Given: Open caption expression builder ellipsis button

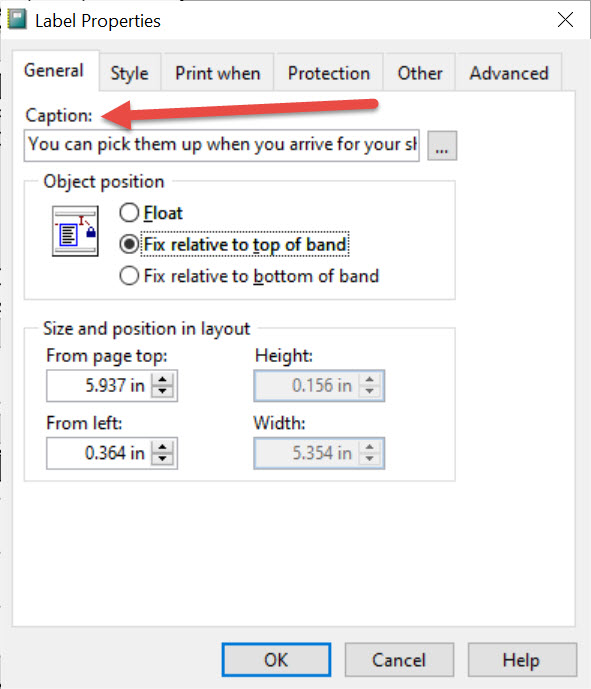Looking at the screenshot, I should pyautogui.click(x=442, y=145).
